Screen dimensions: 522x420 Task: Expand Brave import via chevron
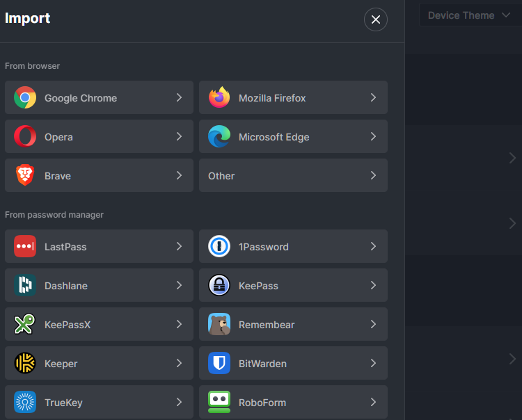point(179,175)
